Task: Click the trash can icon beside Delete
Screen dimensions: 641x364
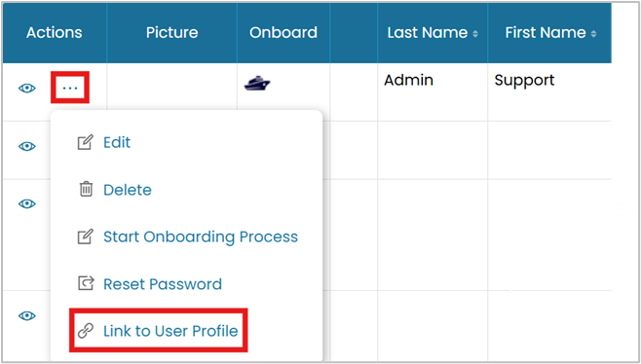Action: point(86,190)
